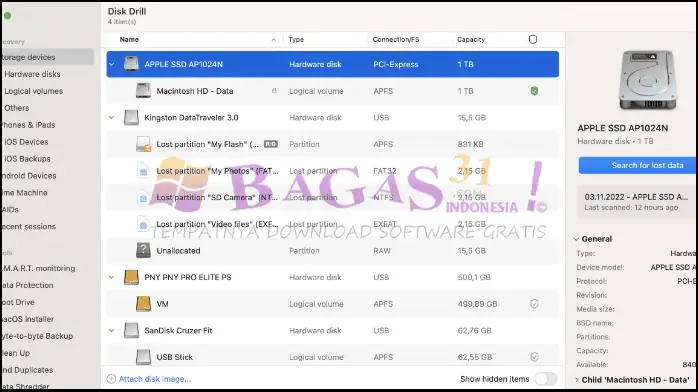Screen dimensions: 698x392
Task: Click the Attach disk image... link
Action: 155,379
